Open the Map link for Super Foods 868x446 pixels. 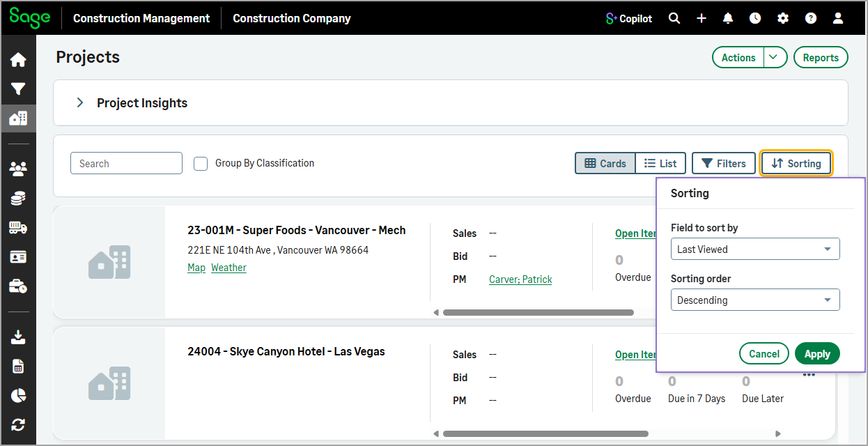click(196, 268)
